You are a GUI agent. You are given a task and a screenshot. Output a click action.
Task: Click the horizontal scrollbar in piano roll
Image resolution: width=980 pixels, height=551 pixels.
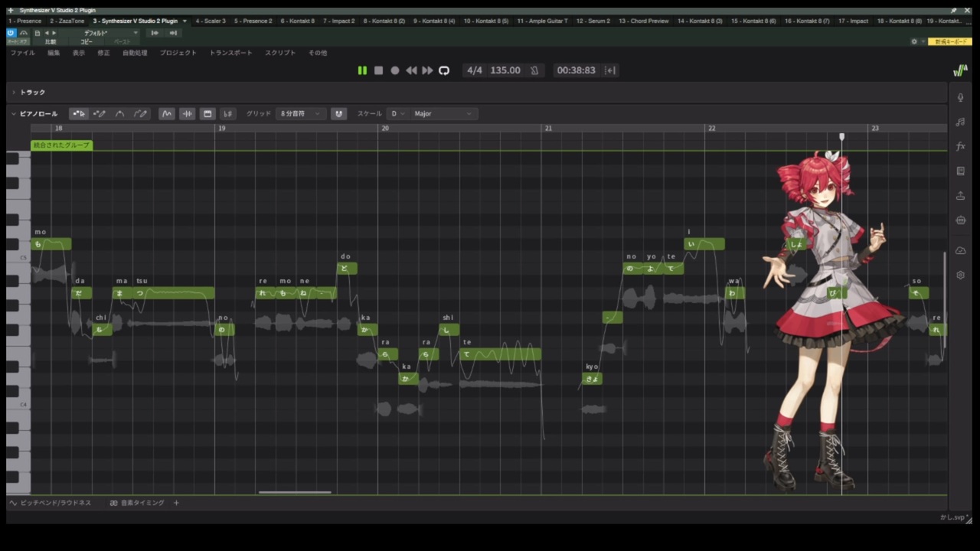coord(295,492)
